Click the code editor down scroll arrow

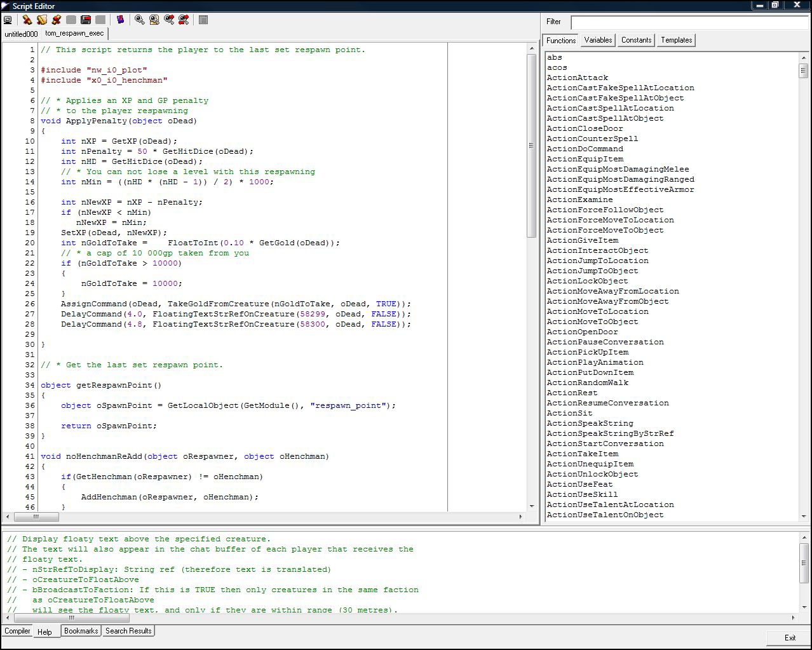pyautogui.click(x=532, y=506)
